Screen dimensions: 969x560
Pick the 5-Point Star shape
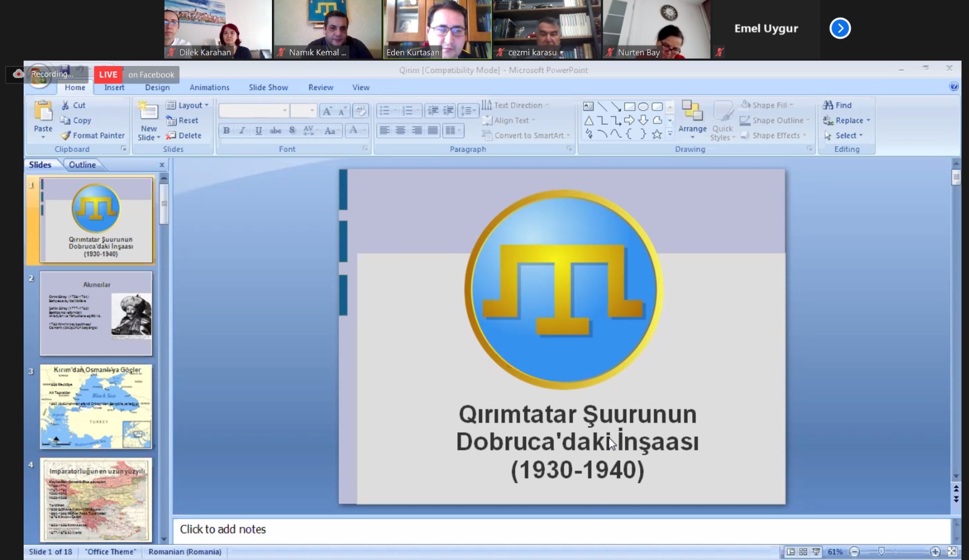656,134
